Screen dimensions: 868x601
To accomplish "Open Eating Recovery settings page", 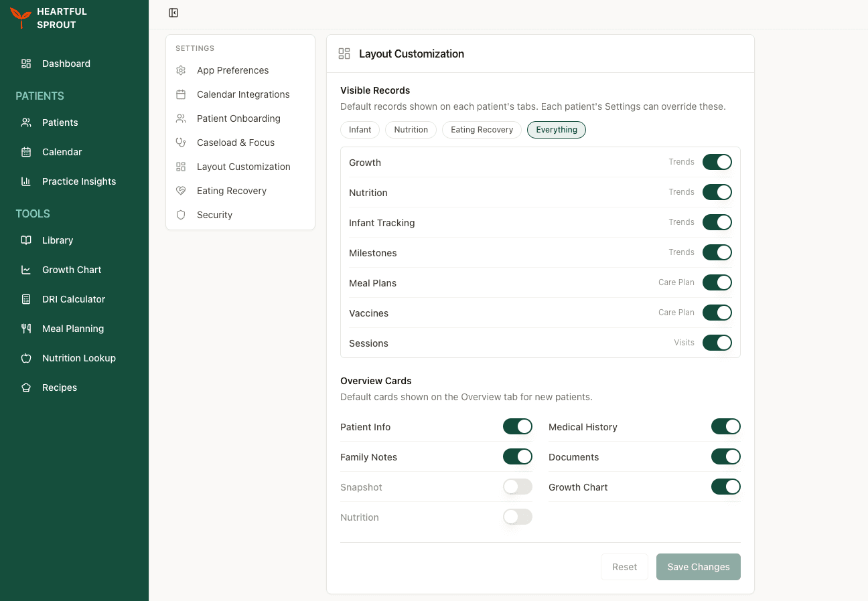I will tap(240, 191).
